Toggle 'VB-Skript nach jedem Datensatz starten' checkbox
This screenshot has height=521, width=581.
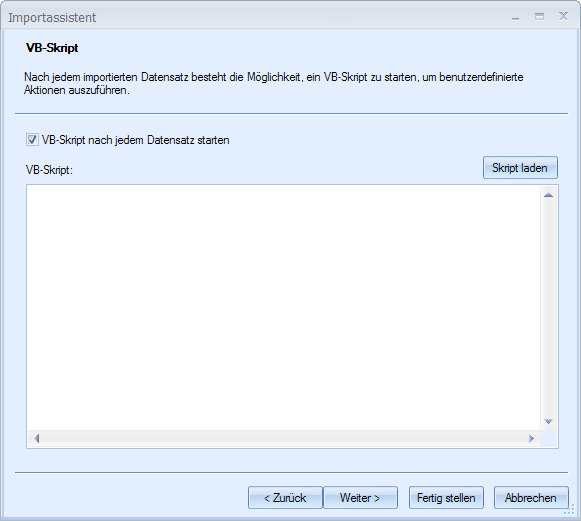tap(32, 140)
